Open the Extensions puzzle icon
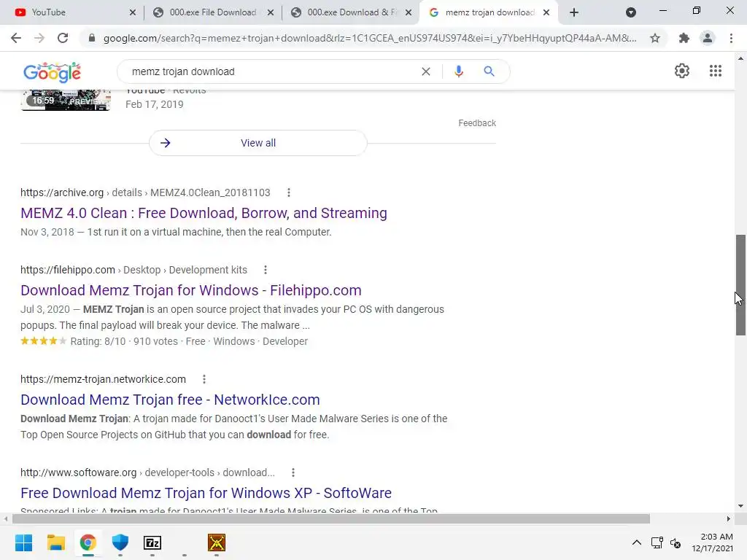Screen dimensions: 747x560 (x=684, y=38)
